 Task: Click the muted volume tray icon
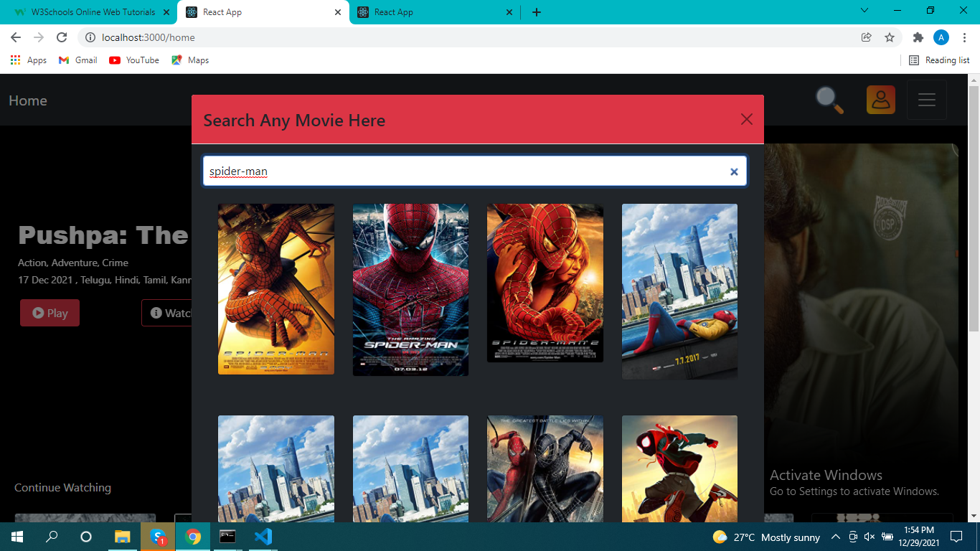(x=870, y=537)
